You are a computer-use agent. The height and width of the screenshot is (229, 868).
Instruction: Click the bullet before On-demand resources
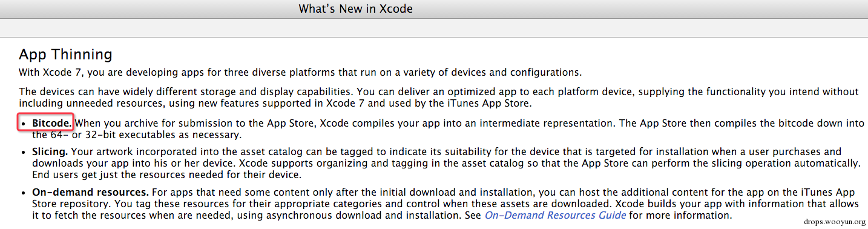click(23, 193)
